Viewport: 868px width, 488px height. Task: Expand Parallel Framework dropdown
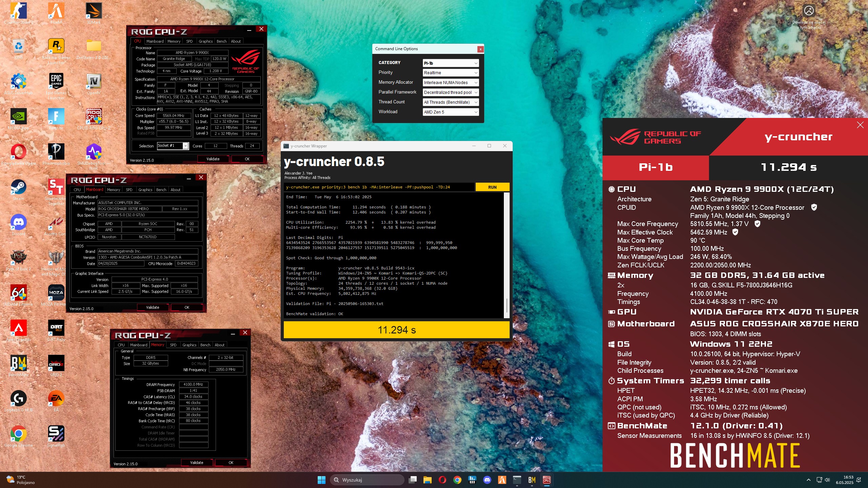click(x=451, y=92)
